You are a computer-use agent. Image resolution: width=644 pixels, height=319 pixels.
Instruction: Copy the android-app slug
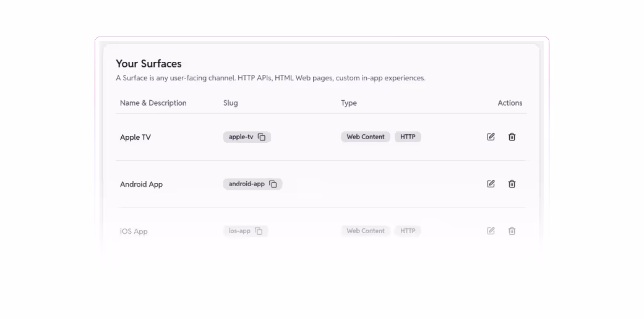point(273,184)
